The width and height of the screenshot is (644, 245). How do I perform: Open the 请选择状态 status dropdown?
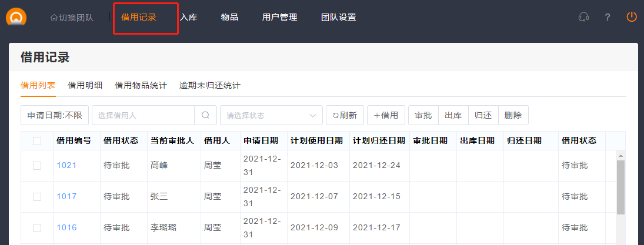[271, 115]
